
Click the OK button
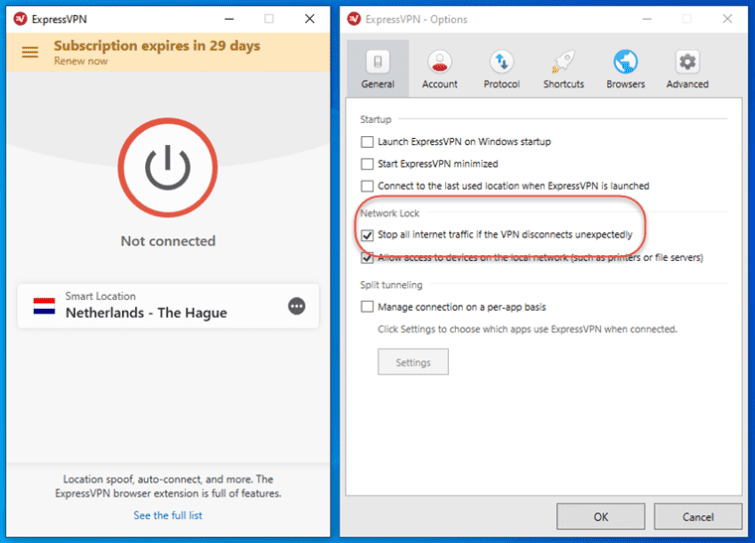pyautogui.click(x=600, y=517)
